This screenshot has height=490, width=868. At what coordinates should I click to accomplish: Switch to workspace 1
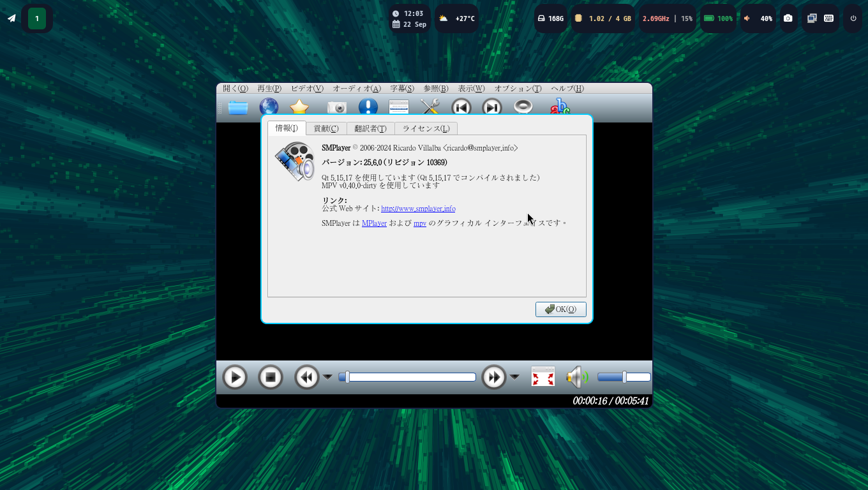point(37,19)
